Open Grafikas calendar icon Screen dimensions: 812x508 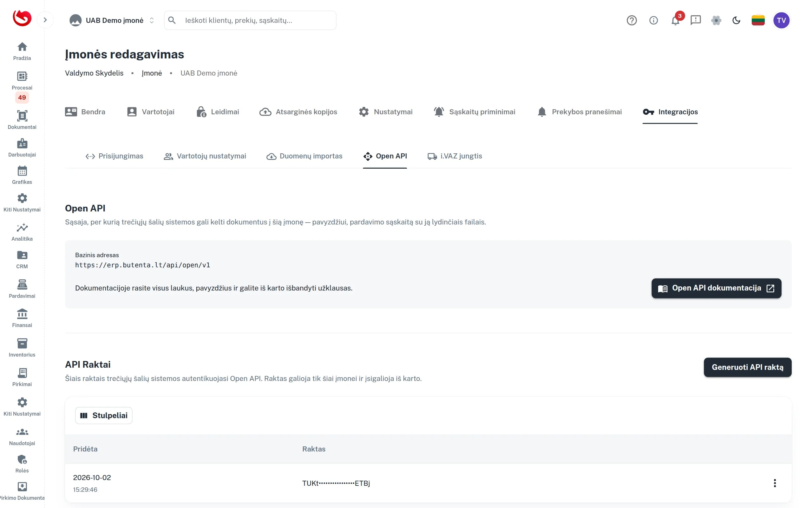[22, 175]
